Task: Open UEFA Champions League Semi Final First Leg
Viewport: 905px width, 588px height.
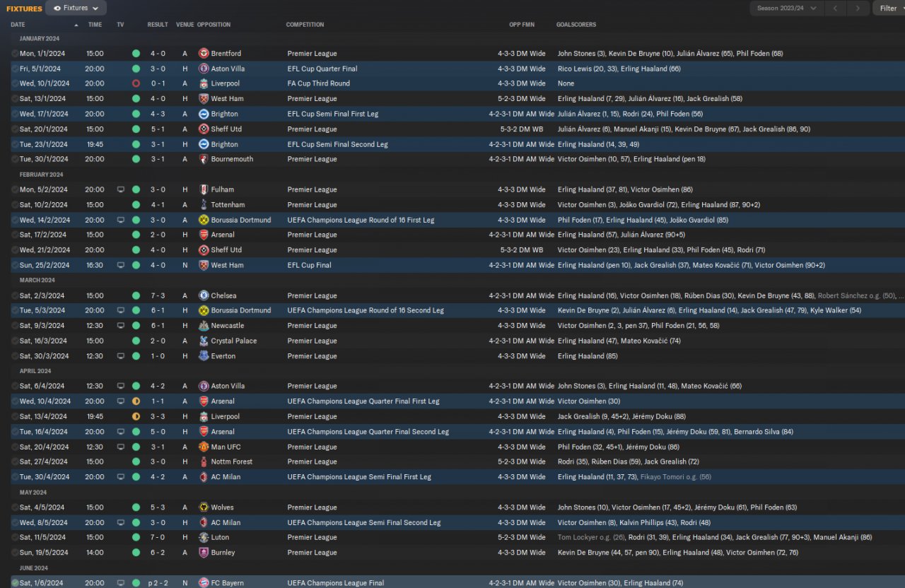Action: pos(359,477)
